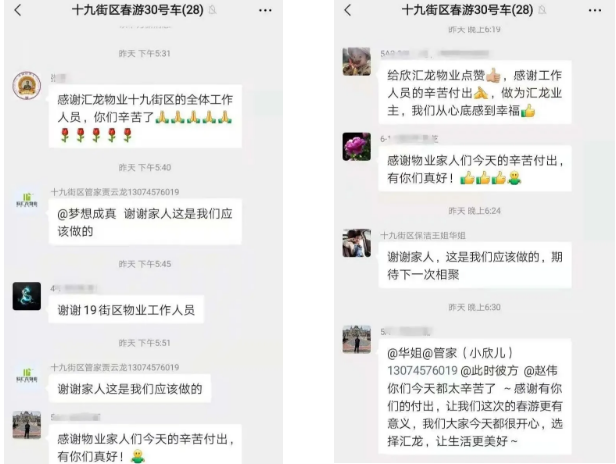The height and width of the screenshot is (464, 616).
Task: Tap right chat title 十九街区春游30号车(28)
Action: point(468,10)
